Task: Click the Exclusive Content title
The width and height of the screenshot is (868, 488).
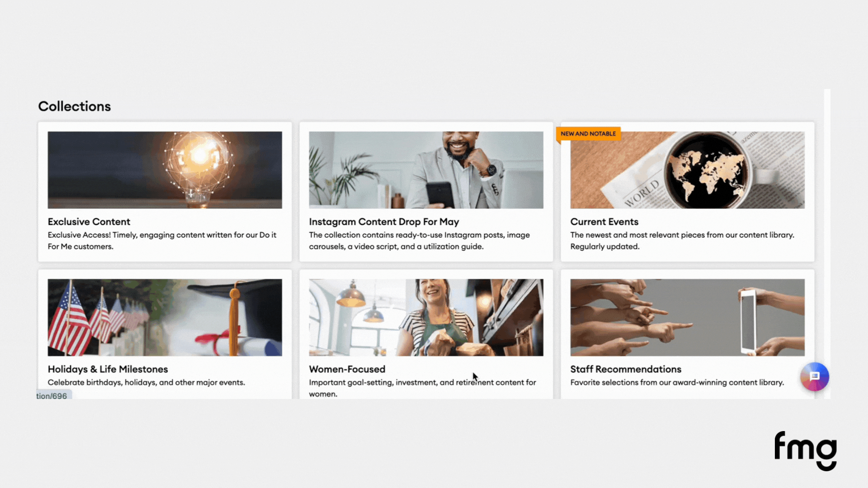Action: [x=89, y=222]
